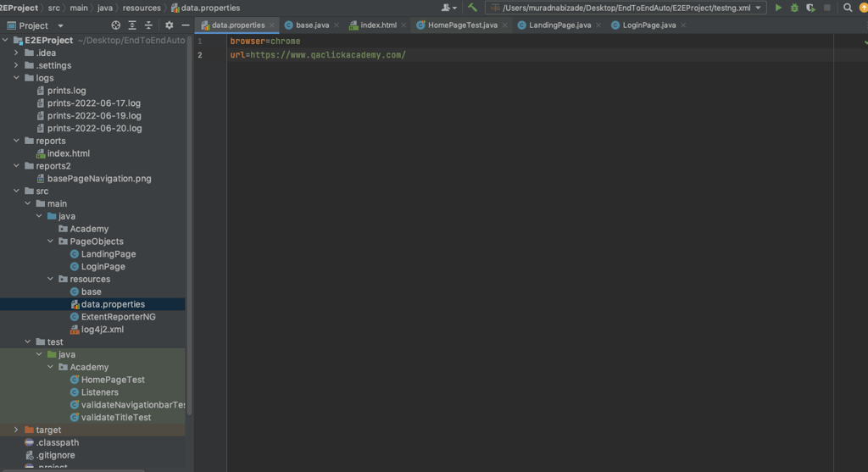The width and height of the screenshot is (868, 472).
Task: Close the index.html tab
Action: point(404,25)
